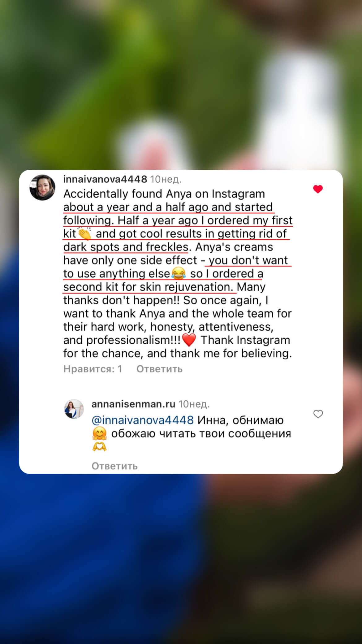Click the laughing-crying emoji after "anything else"

tap(178, 274)
